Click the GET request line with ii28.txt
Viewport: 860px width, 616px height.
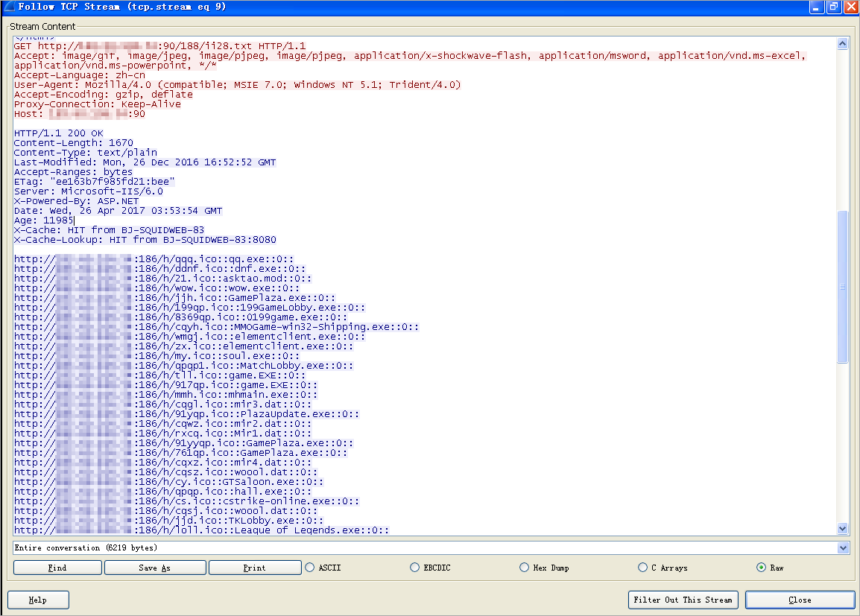[159, 46]
